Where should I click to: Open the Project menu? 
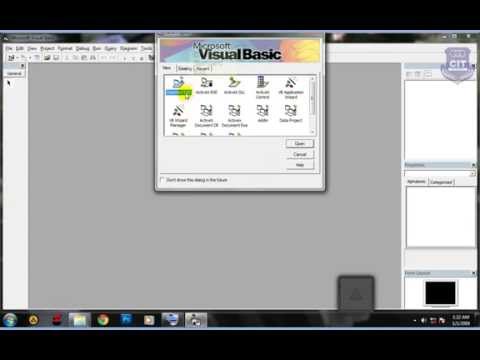click(x=47, y=49)
